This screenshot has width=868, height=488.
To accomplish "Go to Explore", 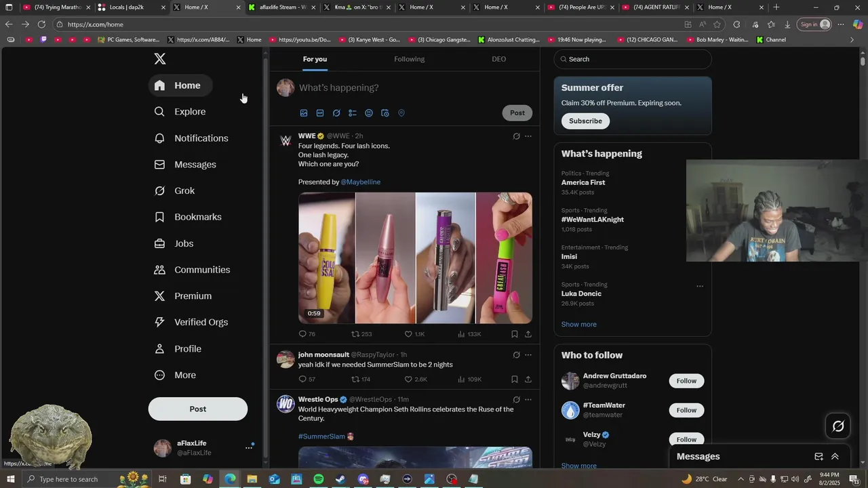I will (180, 112).
